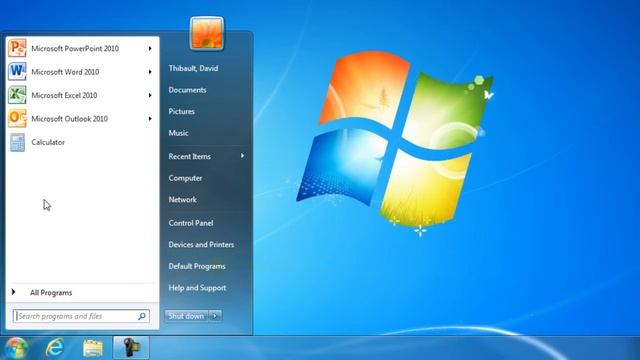Focus the Search programs and files box
This screenshot has height=360, width=640.
pos(81,316)
